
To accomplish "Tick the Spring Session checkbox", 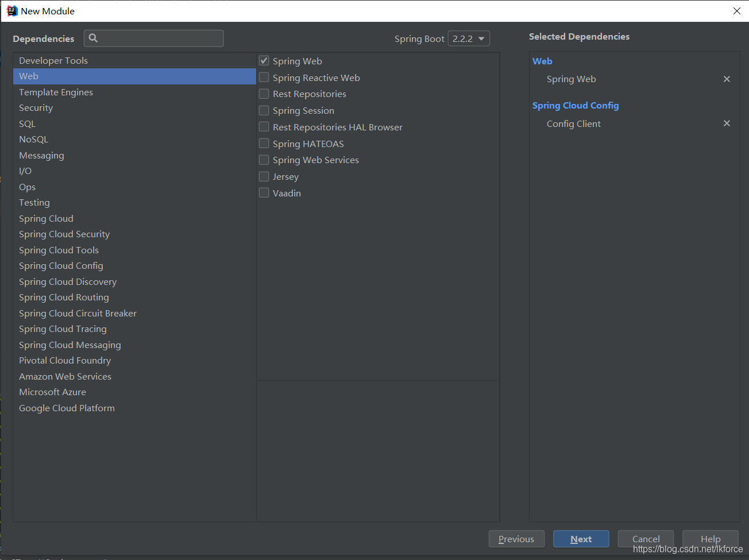I will point(264,110).
